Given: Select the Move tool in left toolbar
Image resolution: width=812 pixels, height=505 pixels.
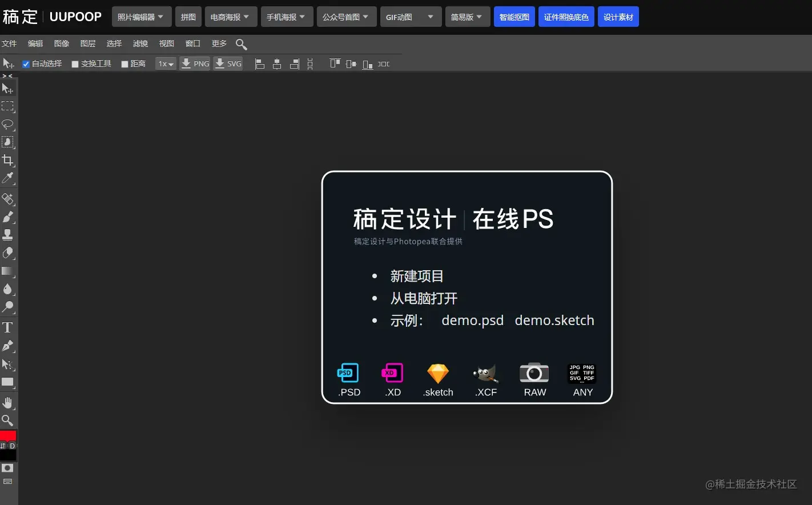Looking at the screenshot, I should tap(7, 89).
